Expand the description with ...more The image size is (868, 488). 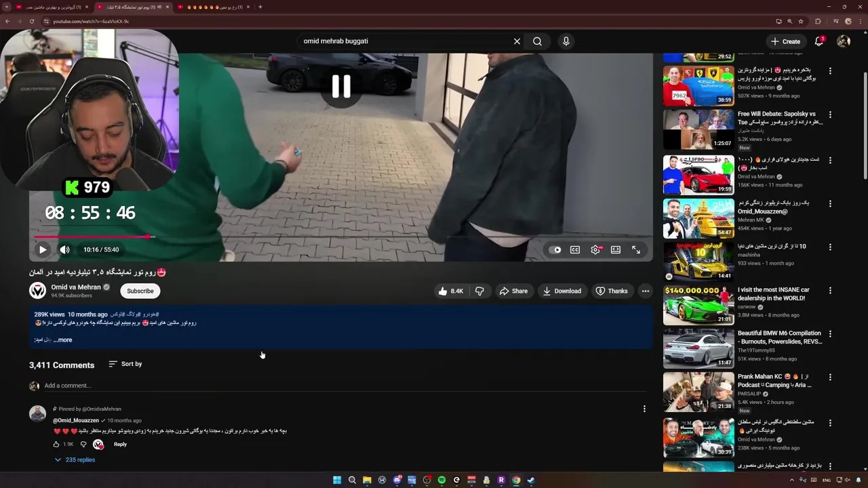click(x=62, y=340)
